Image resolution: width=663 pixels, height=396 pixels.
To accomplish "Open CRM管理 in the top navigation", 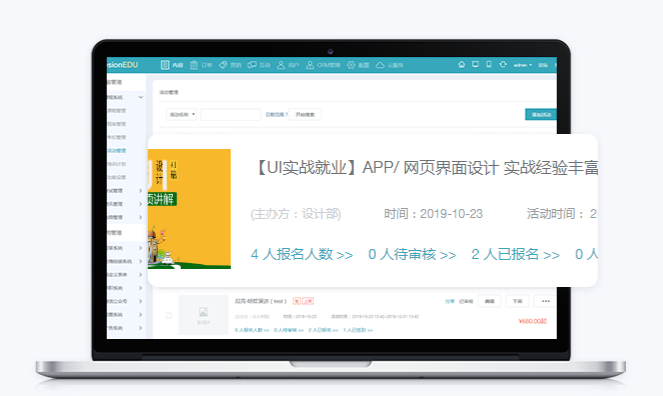I will click(x=323, y=65).
